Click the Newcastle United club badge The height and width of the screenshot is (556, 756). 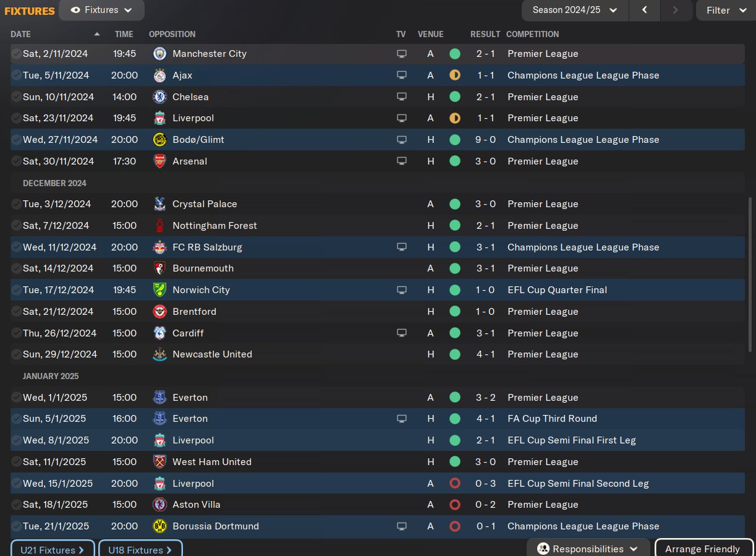pos(159,354)
